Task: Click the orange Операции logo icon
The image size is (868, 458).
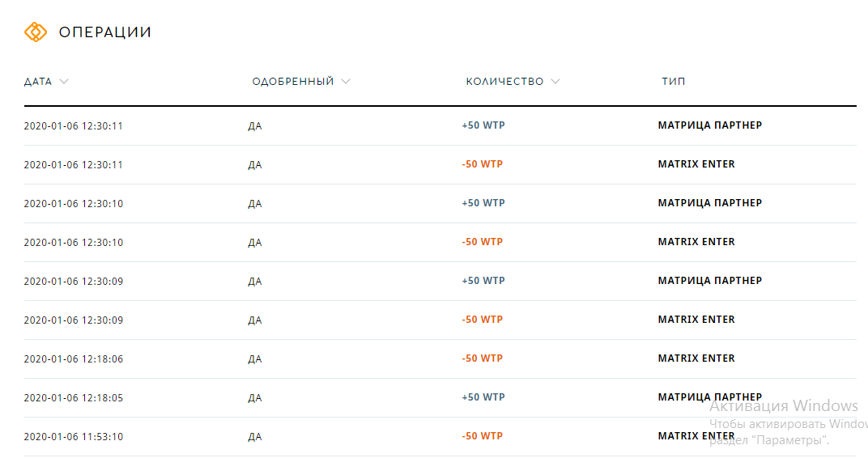Action: (x=36, y=32)
